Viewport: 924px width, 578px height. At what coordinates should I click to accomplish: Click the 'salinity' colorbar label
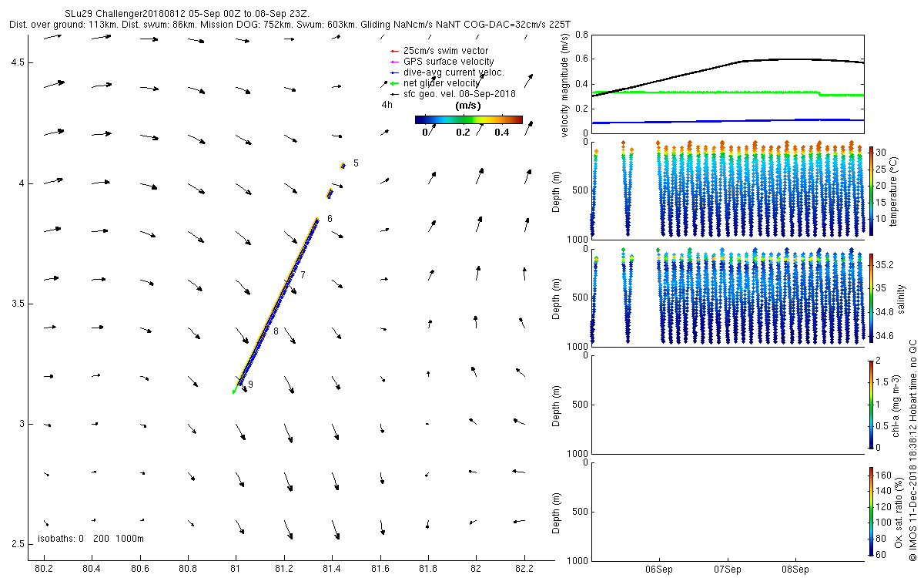pyautogui.click(x=900, y=298)
